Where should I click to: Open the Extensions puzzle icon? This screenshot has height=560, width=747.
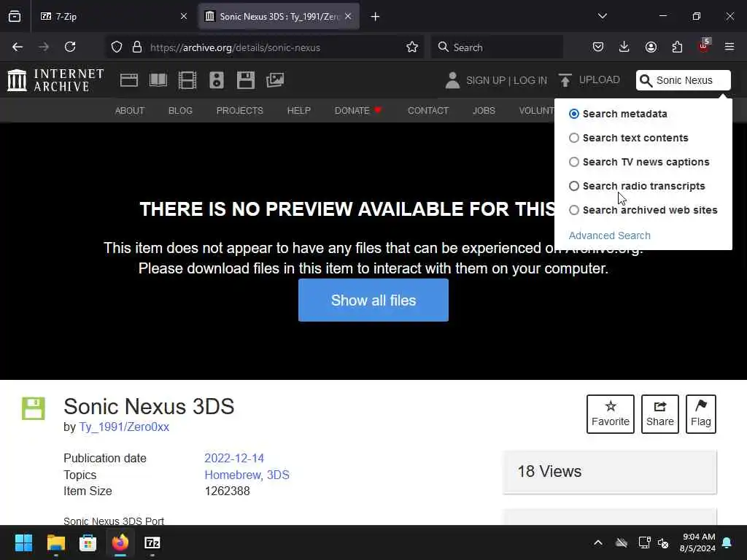677,47
